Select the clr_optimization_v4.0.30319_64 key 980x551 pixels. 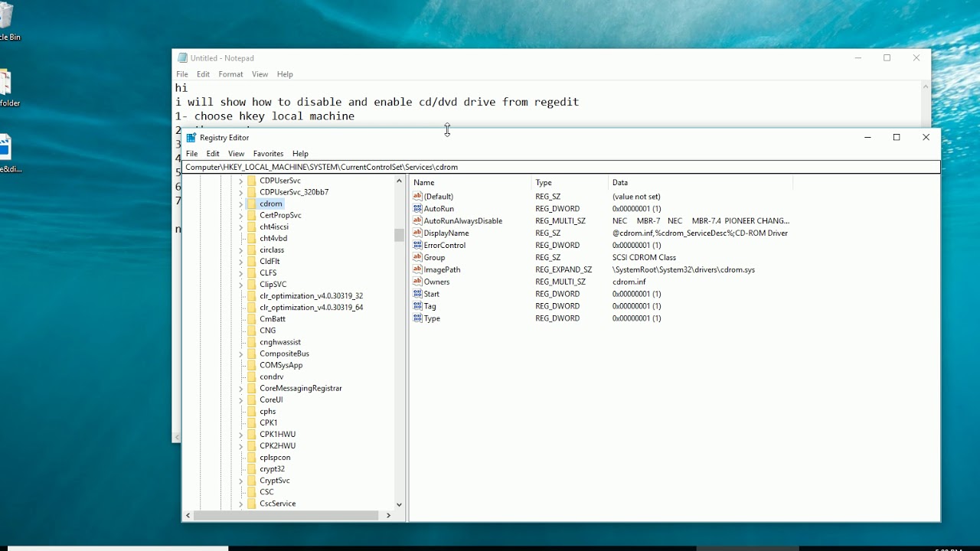[x=311, y=308]
